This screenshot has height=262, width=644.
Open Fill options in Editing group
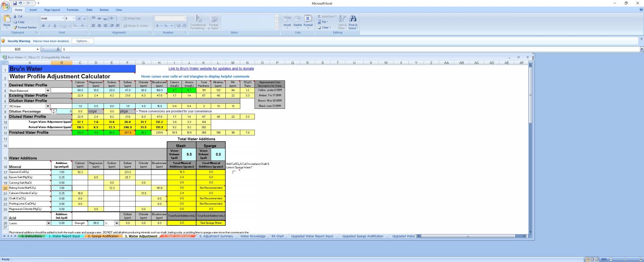[323, 22]
